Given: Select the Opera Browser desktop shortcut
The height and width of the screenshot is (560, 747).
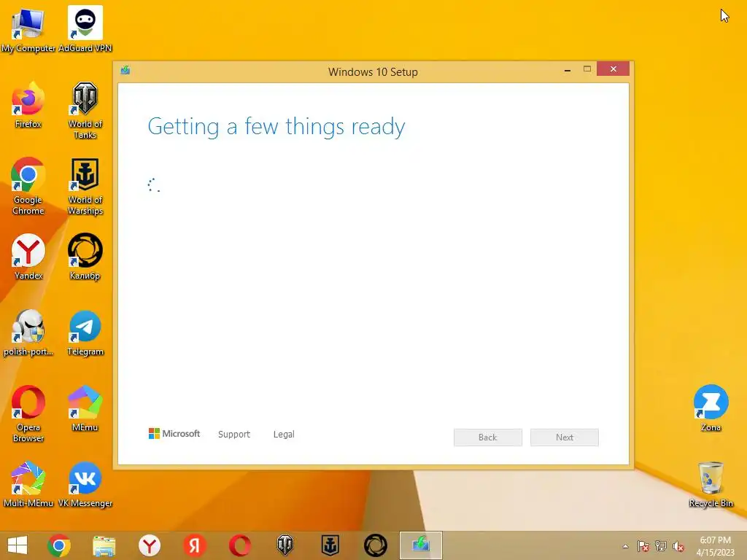Looking at the screenshot, I should [28, 413].
